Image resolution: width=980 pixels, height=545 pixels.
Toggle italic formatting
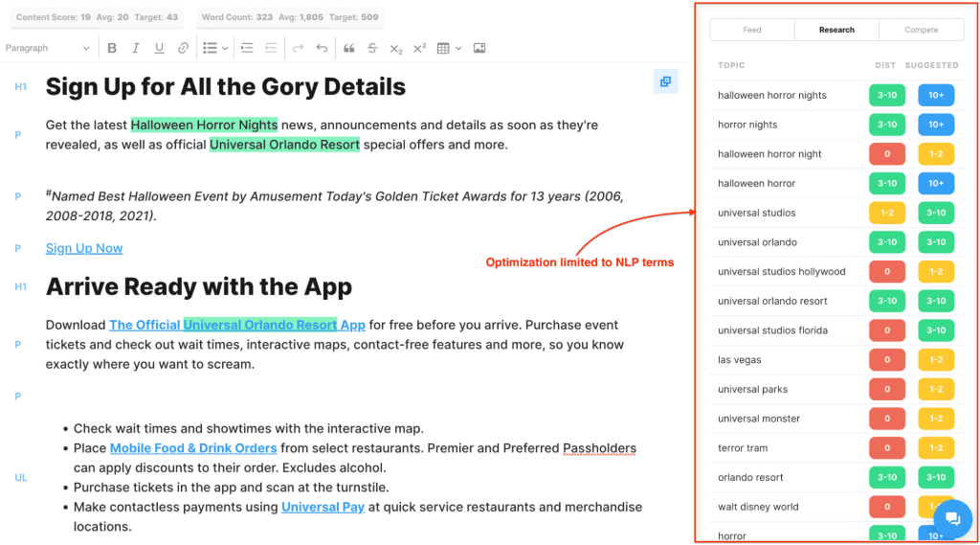click(135, 48)
